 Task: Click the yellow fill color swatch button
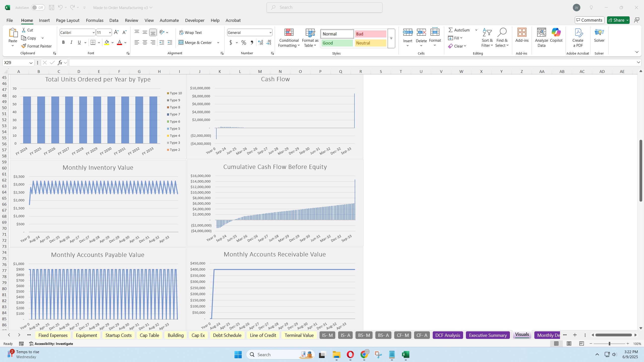coord(107,42)
